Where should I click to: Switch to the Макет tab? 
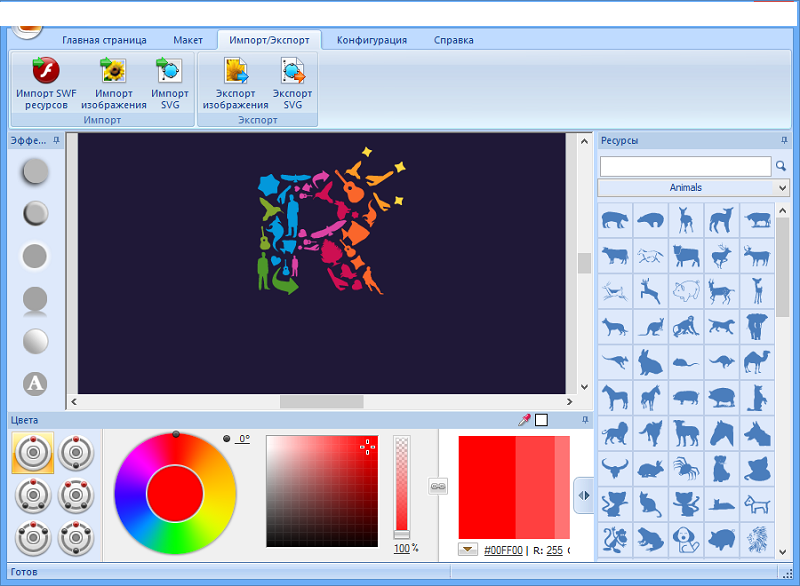[188, 40]
